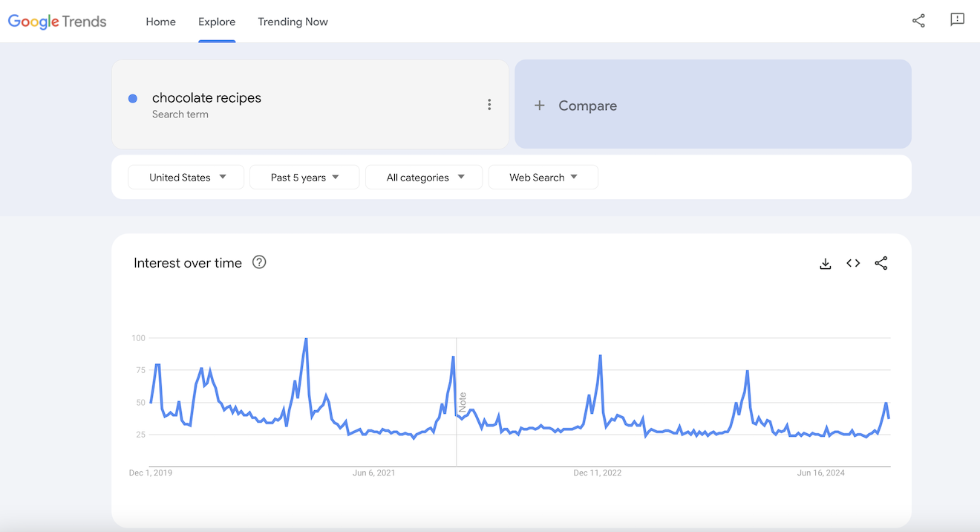Expand the All categories dropdown
This screenshot has height=532, width=980.
point(424,177)
